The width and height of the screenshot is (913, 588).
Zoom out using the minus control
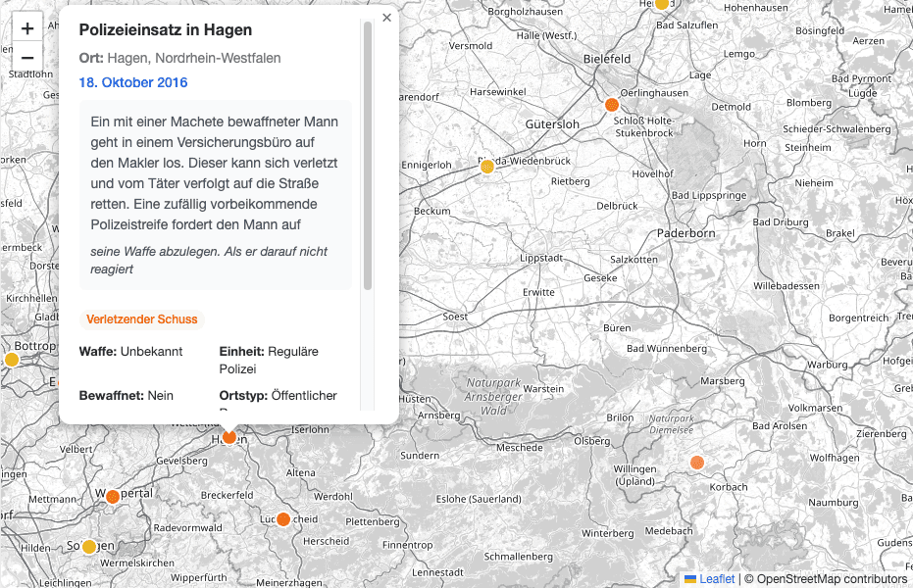tap(26, 58)
